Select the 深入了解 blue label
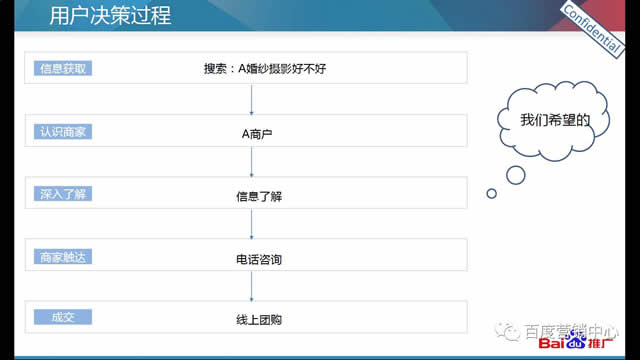 [63, 194]
